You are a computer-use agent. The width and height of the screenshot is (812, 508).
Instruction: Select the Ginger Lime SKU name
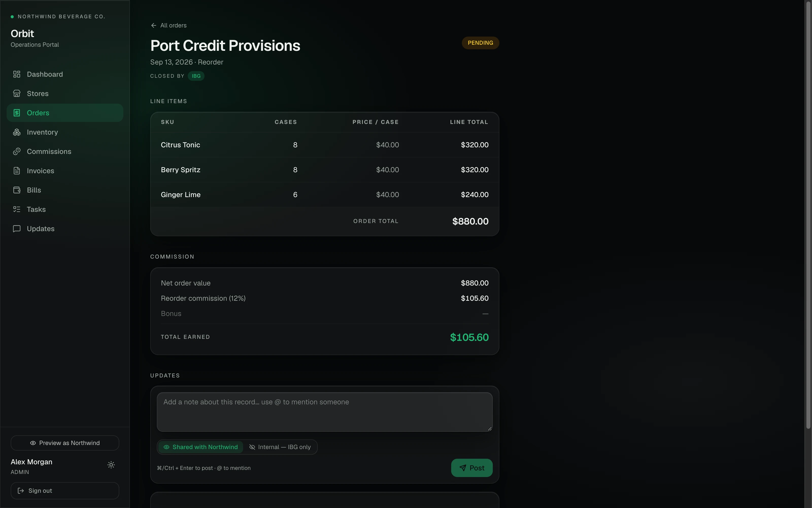pos(180,195)
